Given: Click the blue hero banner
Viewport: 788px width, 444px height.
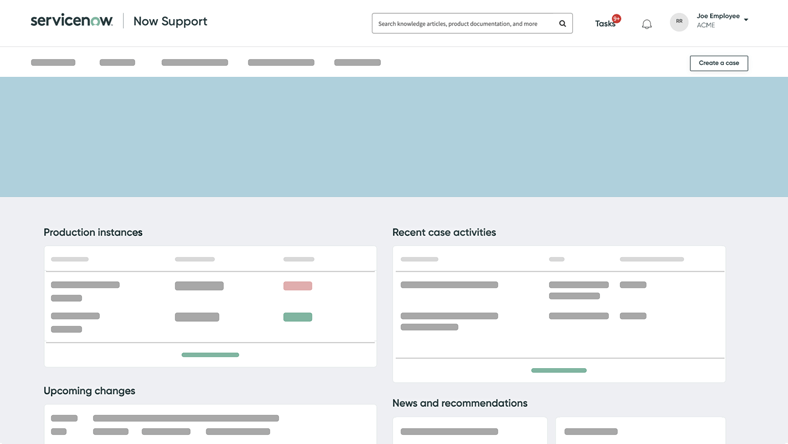Looking at the screenshot, I should pyautogui.click(x=394, y=137).
